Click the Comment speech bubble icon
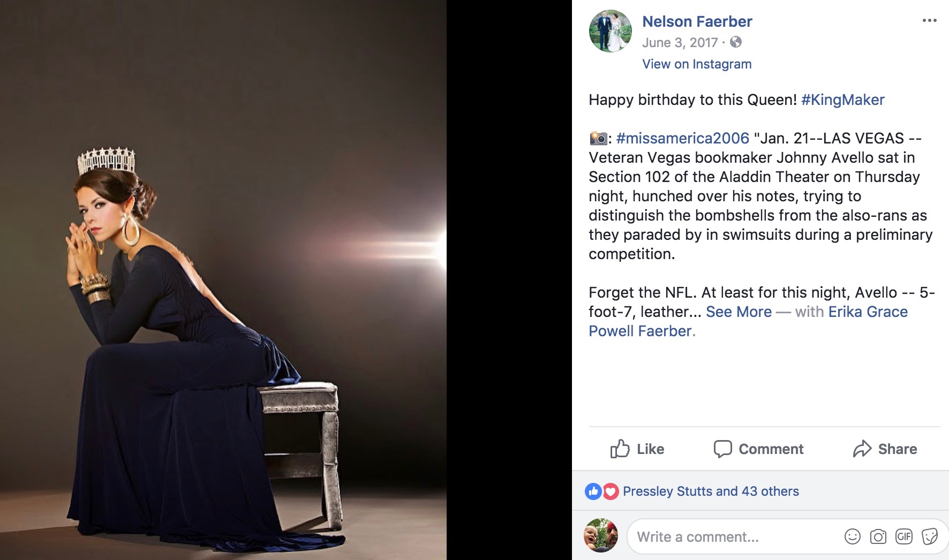Image resolution: width=949 pixels, height=560 pixels. pos(722,449)
